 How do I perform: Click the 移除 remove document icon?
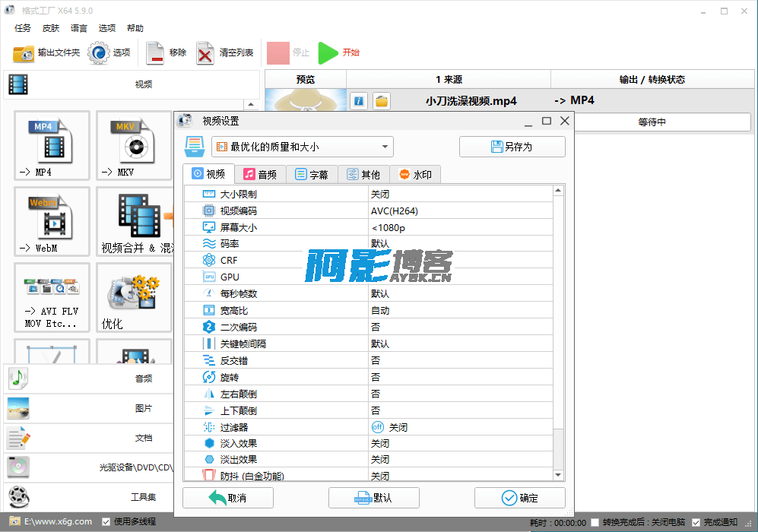click(x=155, y=52)
